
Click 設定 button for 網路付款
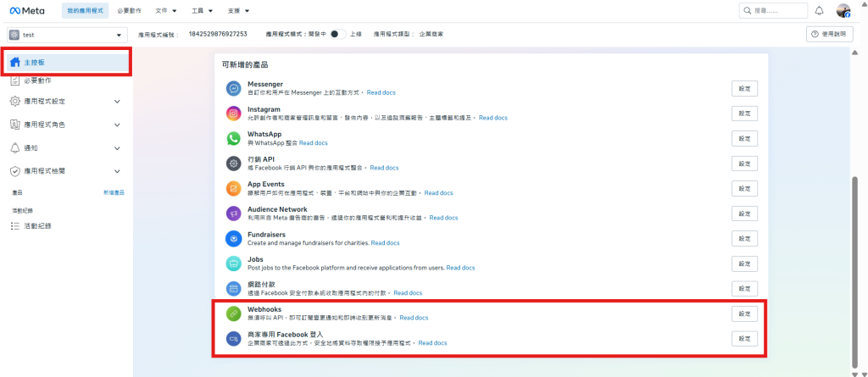coord(744,288)
